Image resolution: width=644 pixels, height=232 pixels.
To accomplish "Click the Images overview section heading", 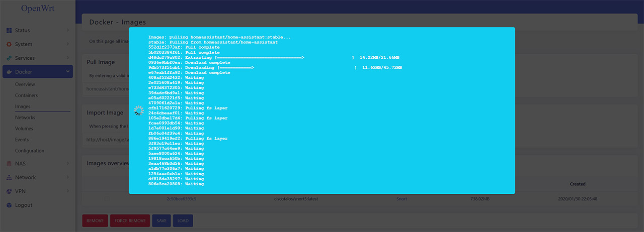I will (x=108, y=163).
